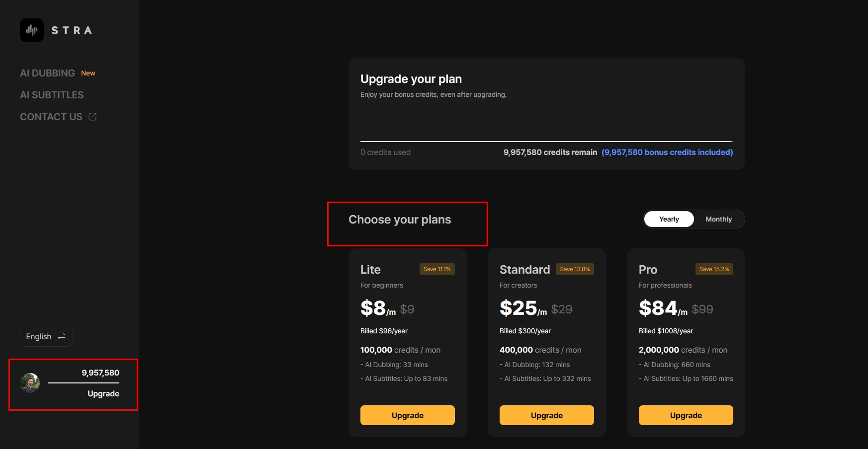Click the external link icon beside Contact Us
Image resolution: width=868 pixels, height=449 pixels.
[92, 117]
